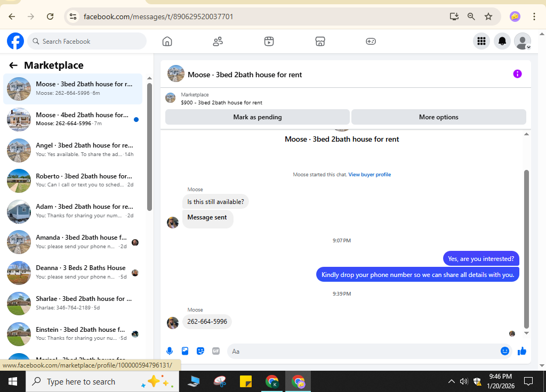This screenshot has height=392, width=546.
Task: Open Roberto 3bed 2bath house conversation
Action: tap(73, 181)
